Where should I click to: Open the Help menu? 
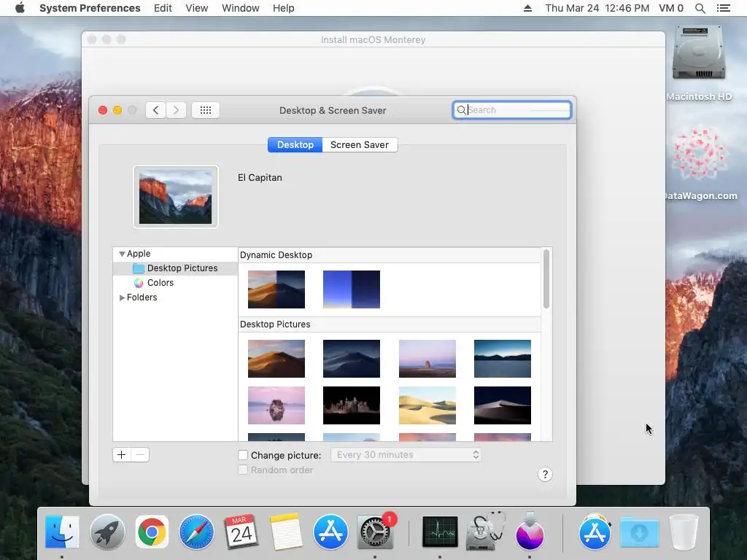[284, 8]
